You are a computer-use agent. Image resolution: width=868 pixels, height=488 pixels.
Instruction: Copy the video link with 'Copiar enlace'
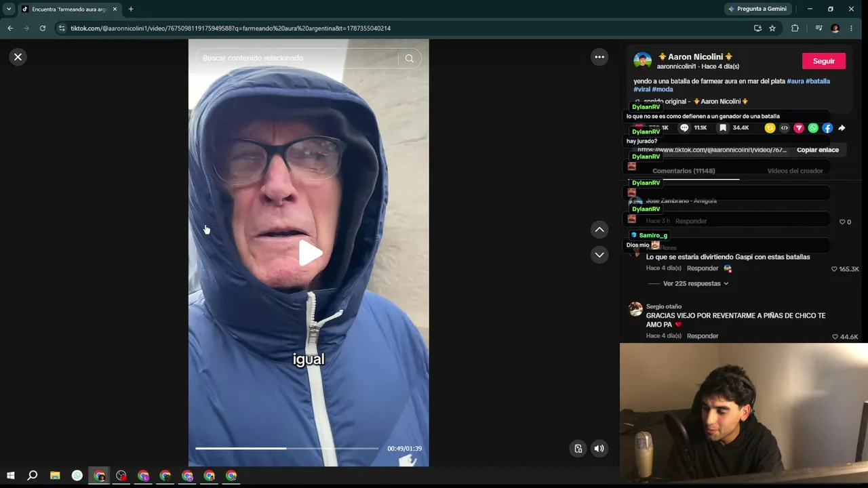point(818,150)
